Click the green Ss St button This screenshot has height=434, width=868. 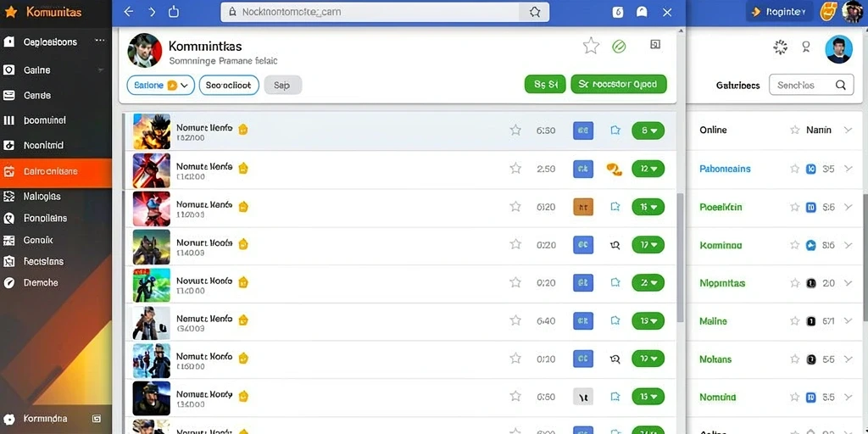coord(545,84)
